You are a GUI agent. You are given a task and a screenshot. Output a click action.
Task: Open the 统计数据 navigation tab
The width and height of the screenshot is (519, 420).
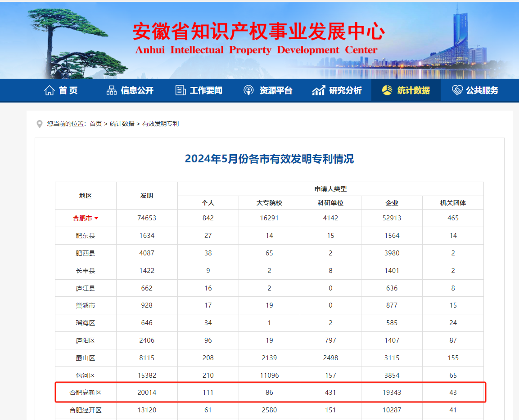pyautogui.click(x=407, y=90)
